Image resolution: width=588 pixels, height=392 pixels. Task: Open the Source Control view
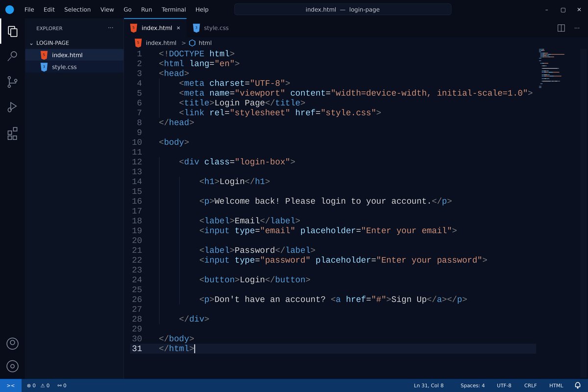(12, 82)
